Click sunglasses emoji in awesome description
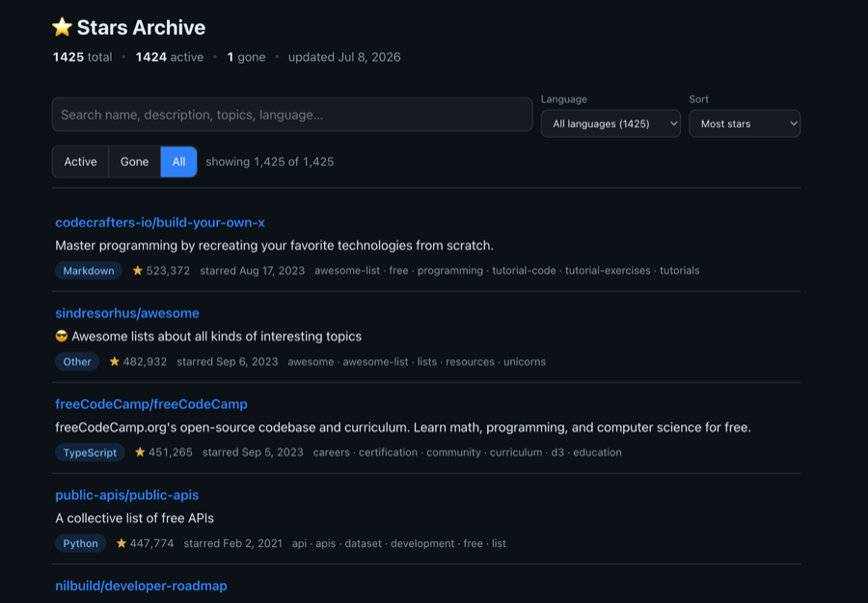868x603 pixels. pyautogui.click(x=62, y=336)
